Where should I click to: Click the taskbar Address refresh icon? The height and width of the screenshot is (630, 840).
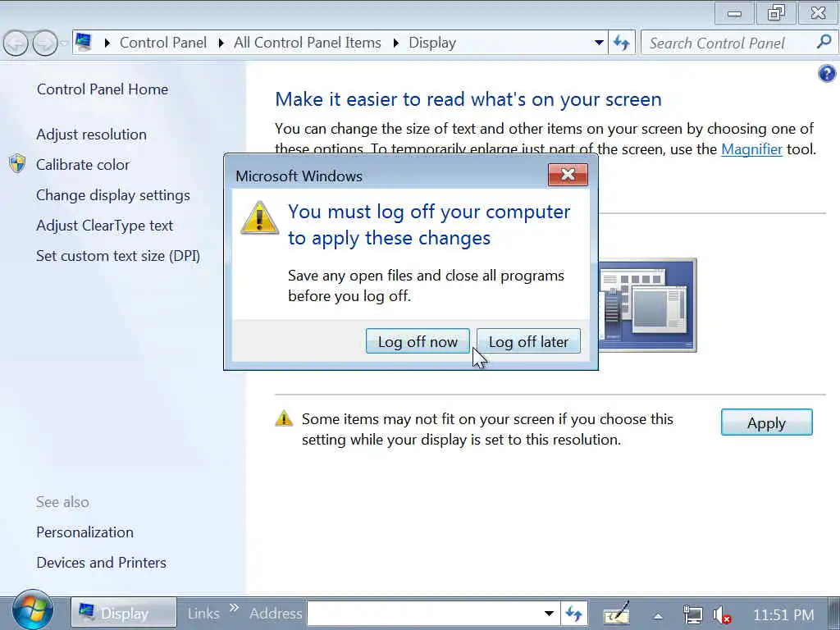click(573, 613)
